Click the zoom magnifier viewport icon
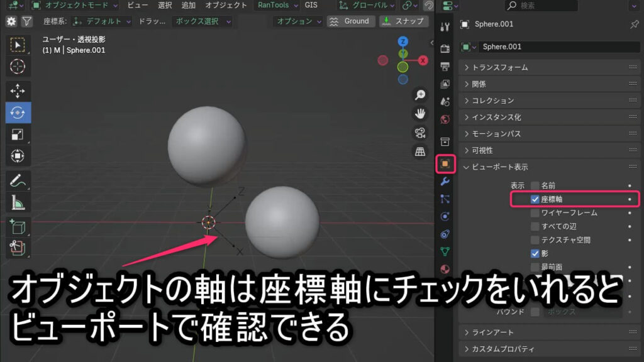Image resolution: width=644 pixels, height=362 pixels. pos(420,95)
